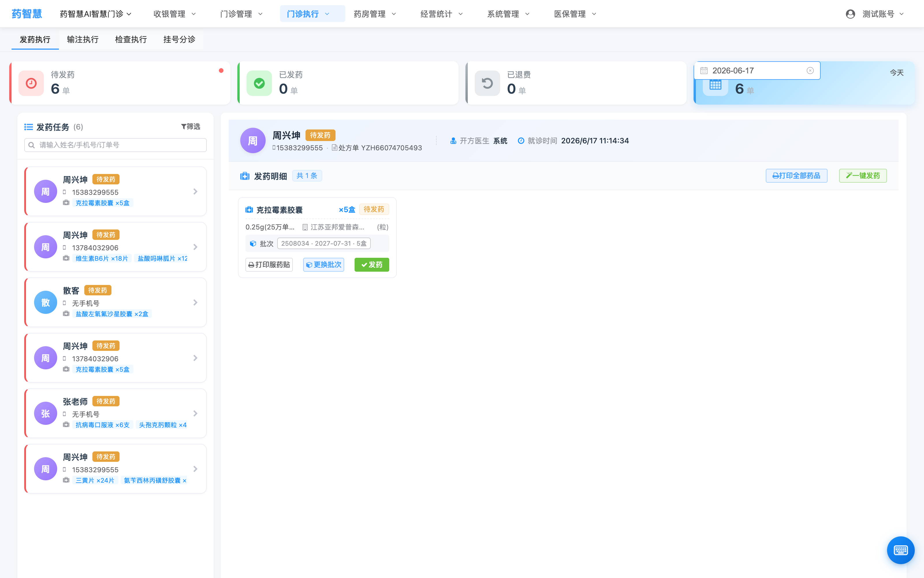The width and height of the screenshot is (924, 578).
Task: Click the 一键发药 button
Action: coord(863,176)
